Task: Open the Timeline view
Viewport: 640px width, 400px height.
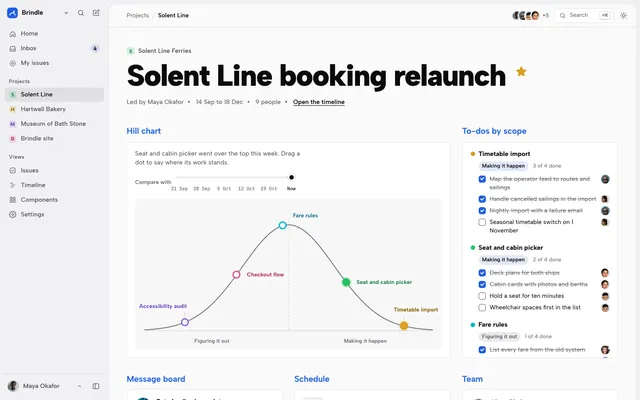Action: (54, 185)
